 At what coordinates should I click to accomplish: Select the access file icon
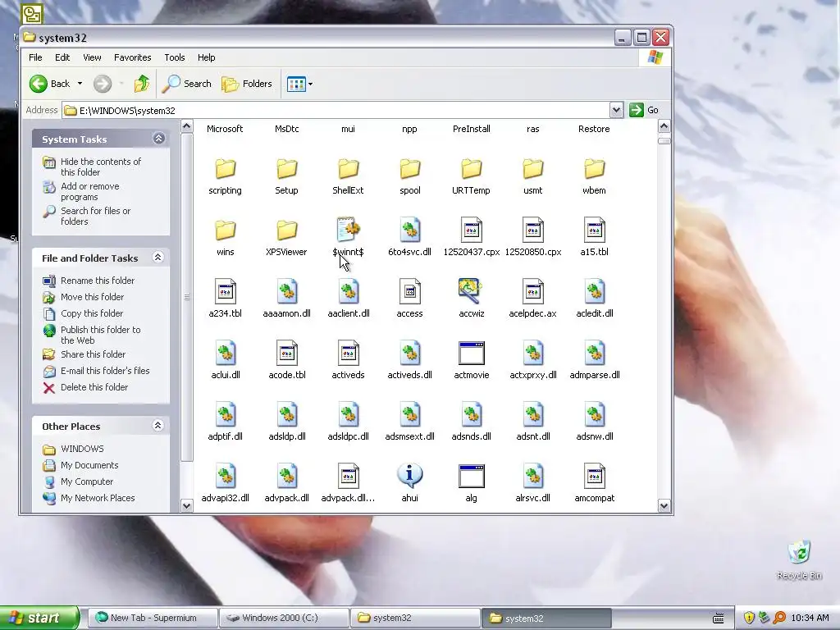click(x=410, y=291)
